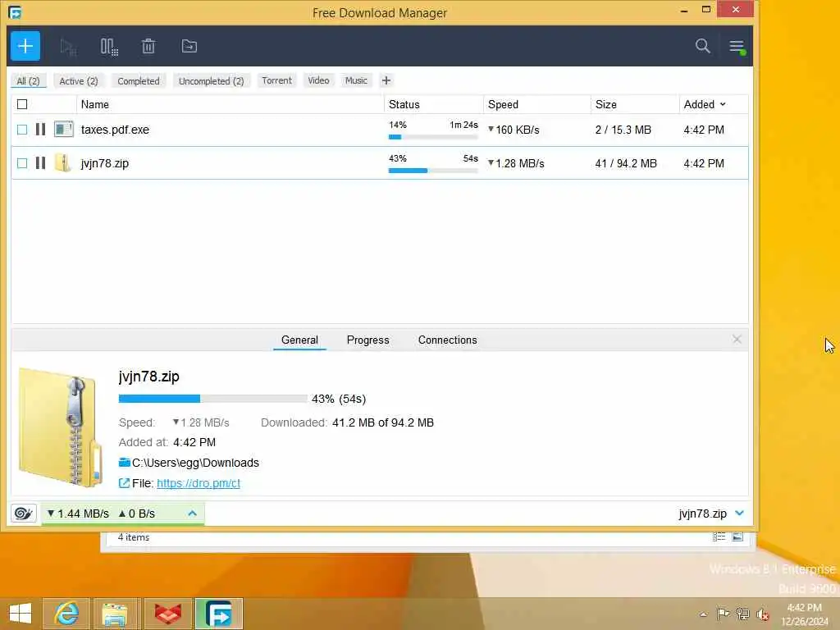This screenshot has width=840, height=630.
Task: Open the https://dro.pm/ct file link
Action: click(x=199, y=483)
